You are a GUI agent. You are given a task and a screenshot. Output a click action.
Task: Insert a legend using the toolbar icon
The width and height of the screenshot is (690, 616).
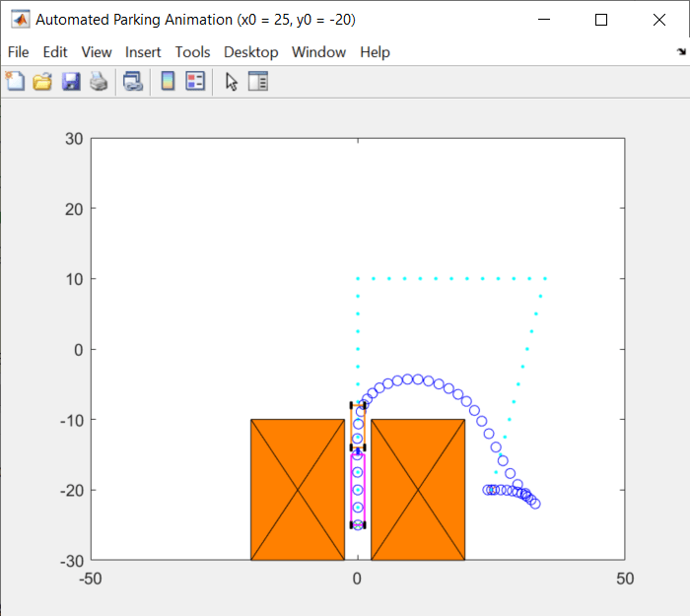(195, 81)
